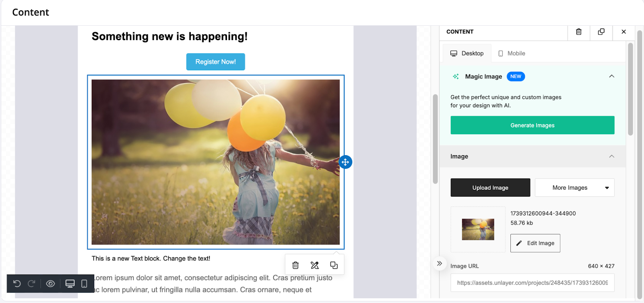Image resolution: width=644 pixels, height=303 pixels.
Task: Click the magic wand icon in floating toolbar
Action: click(315, 265)
